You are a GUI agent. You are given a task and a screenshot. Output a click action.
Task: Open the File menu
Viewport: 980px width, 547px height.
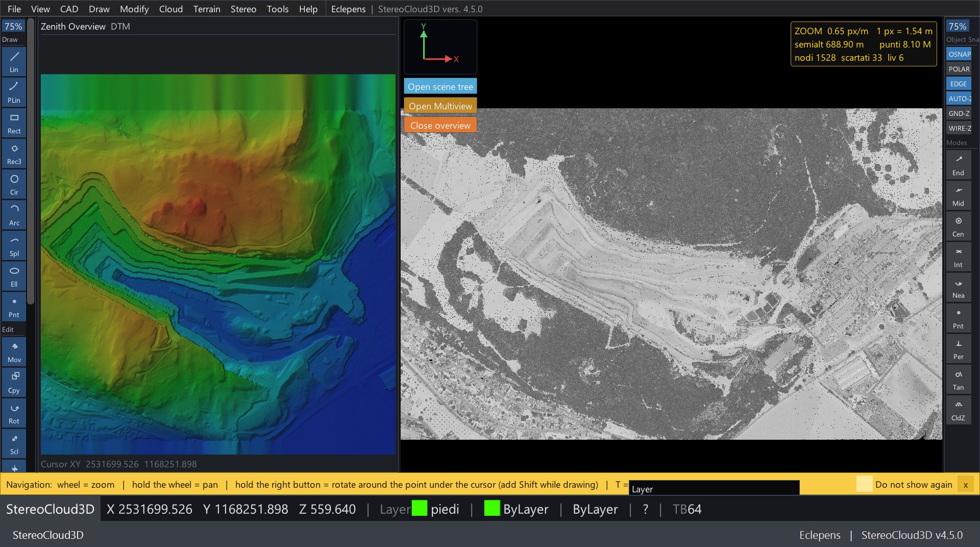(x=14, y=9)
